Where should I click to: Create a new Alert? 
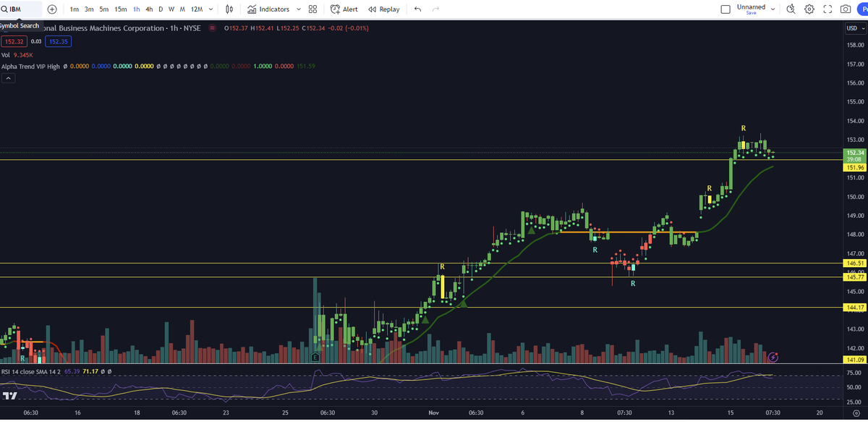point(344,9)
